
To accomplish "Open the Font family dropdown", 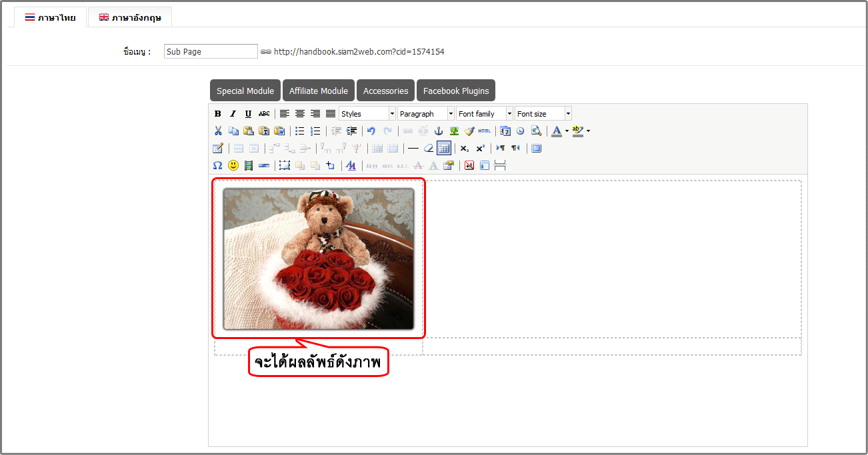I will point(485,114).
